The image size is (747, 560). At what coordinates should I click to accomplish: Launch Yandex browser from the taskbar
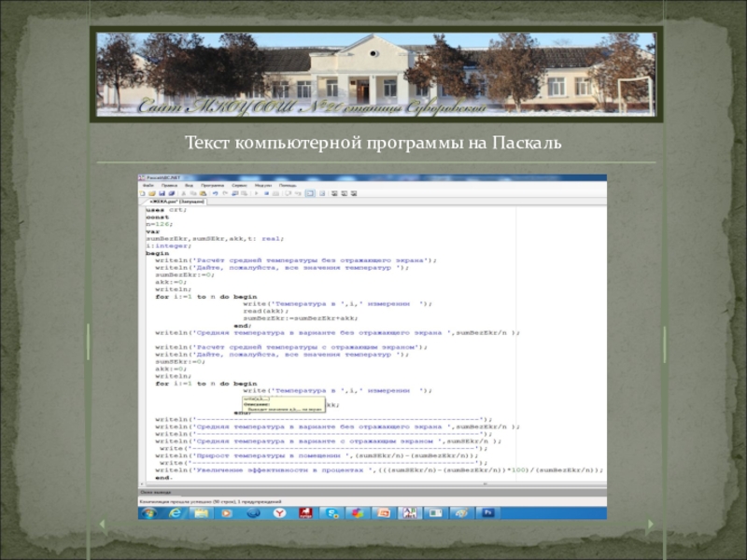pos(278,513)
